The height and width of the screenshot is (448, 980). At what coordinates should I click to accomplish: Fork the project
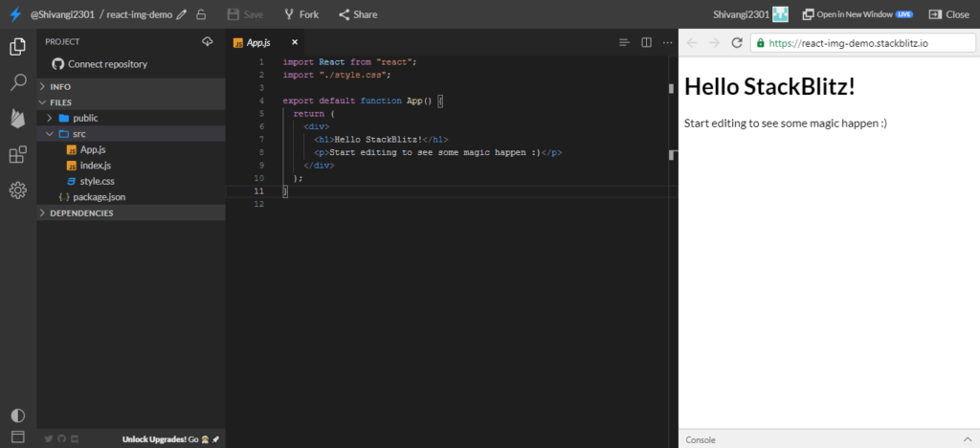tap(301, 13)
